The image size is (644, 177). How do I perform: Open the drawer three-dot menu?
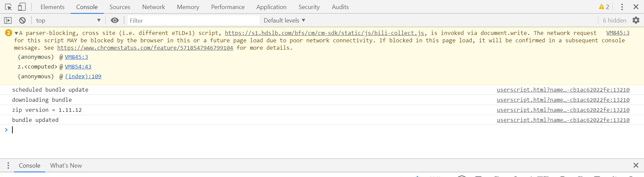tap(8, 166)
